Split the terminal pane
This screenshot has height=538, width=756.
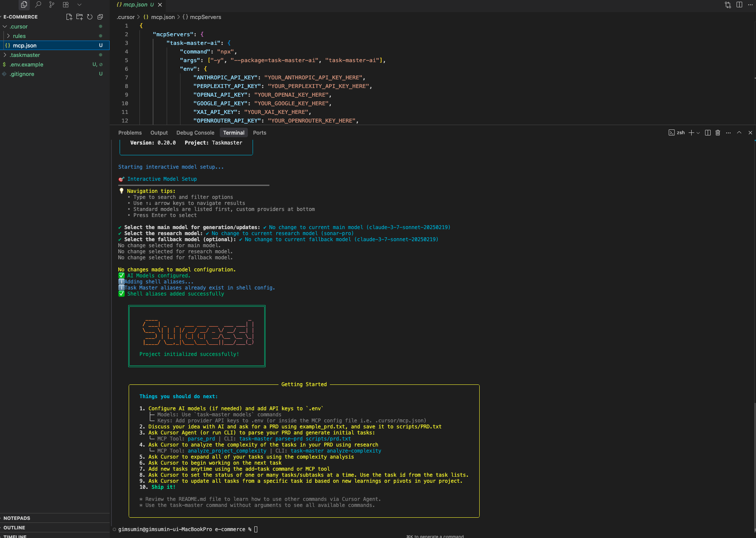pos(708,132)
